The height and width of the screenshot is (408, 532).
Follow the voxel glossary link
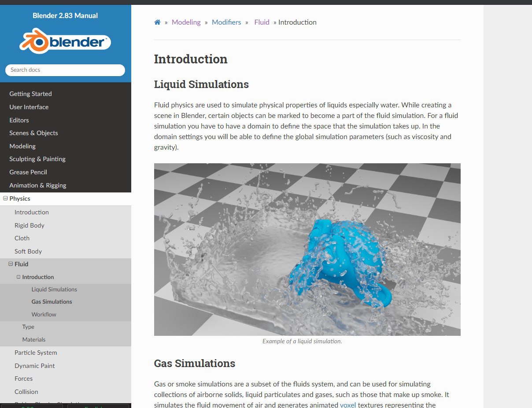[x=348, y=405]
